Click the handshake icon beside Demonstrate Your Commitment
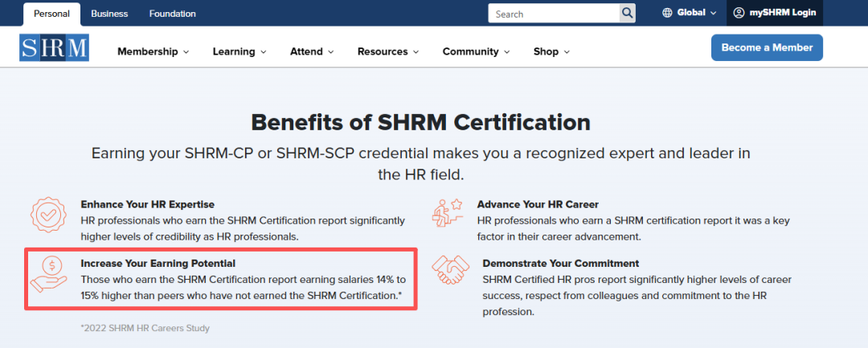This screenshot has height=348, width=868. [449, 269]
